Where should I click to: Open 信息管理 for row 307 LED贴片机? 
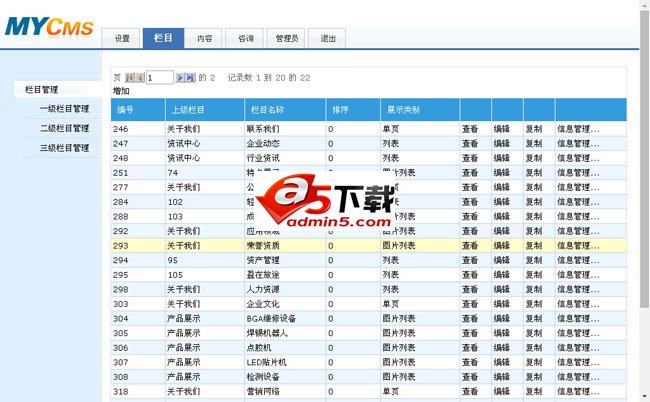pyautogui.click(x=578, y=362)
